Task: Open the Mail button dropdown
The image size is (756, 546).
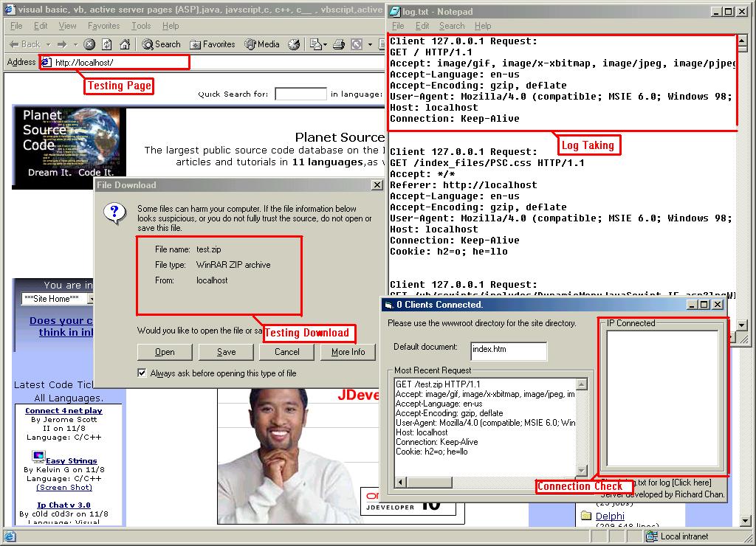Action: click(x=325, y=44)
